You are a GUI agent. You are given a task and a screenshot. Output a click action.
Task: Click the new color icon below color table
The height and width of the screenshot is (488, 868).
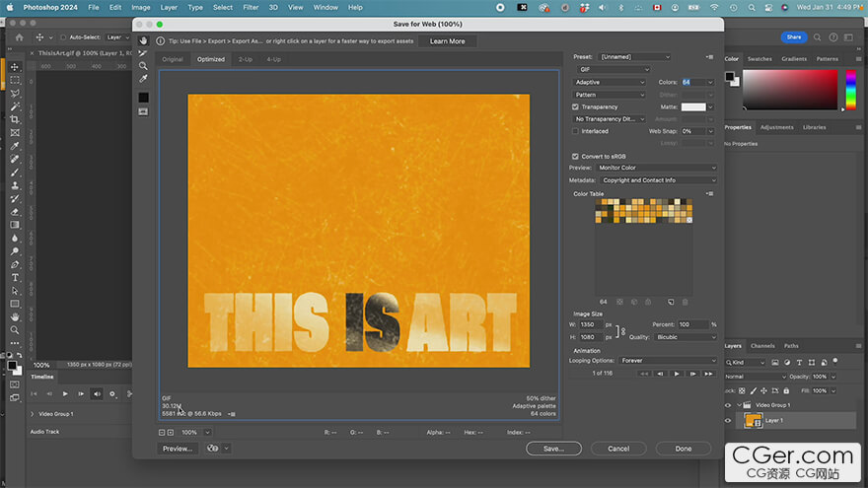click(x=671, y=302)
